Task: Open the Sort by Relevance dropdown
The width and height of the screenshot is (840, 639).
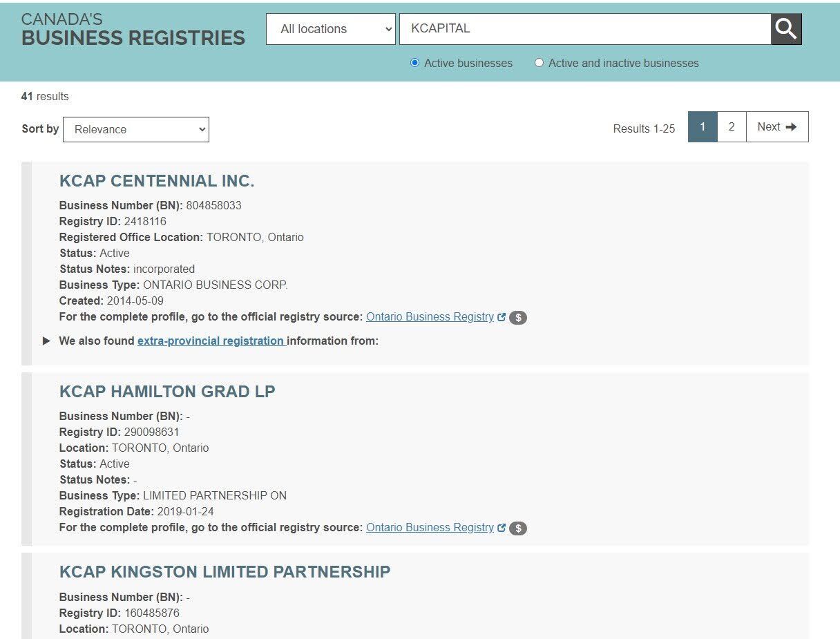Action: pyautogui.click(x=136, y=129)
